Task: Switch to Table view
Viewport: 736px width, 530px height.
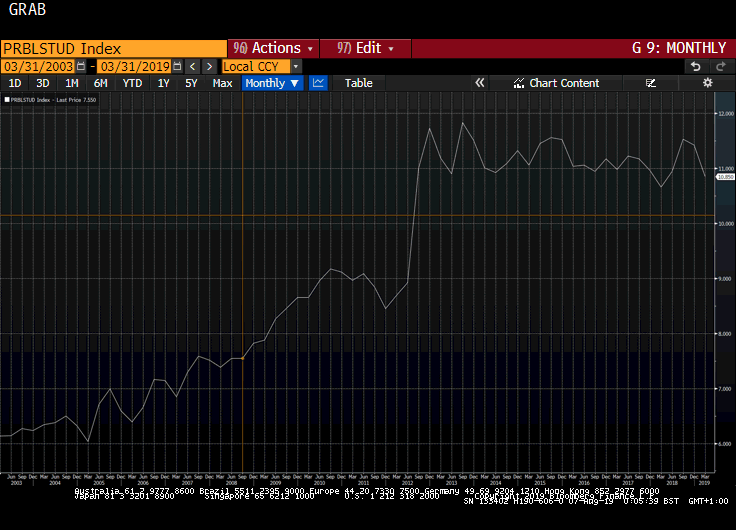Action: tap(358, 83)
